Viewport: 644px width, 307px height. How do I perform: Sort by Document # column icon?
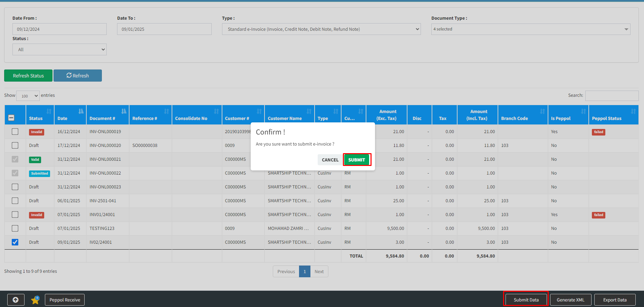[x=124, y=111]
